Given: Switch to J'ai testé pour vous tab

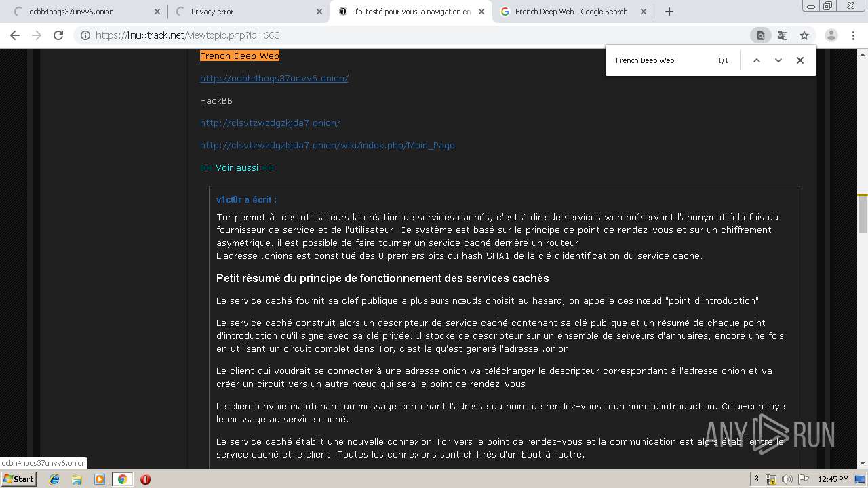Looking at the screenshot, I should coord(412,12).
